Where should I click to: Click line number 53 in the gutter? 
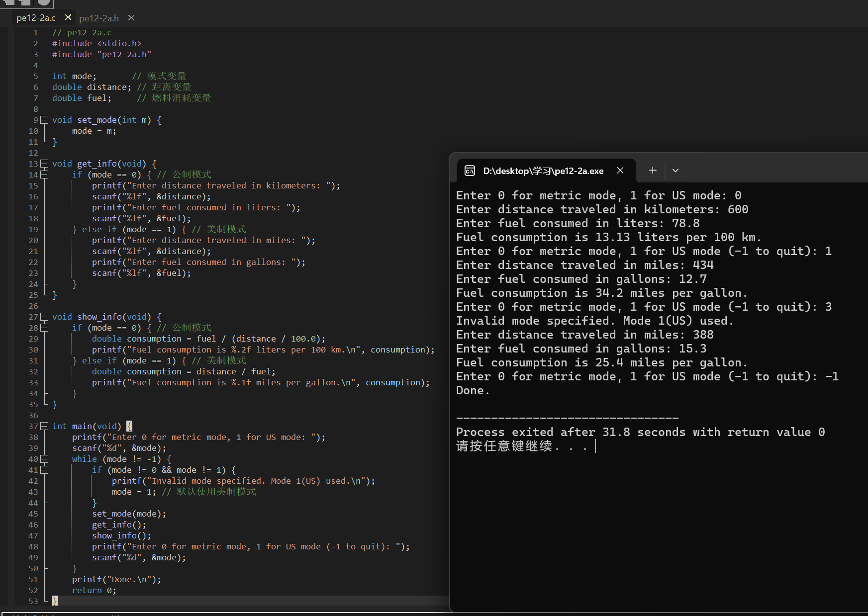click(33, 601)
